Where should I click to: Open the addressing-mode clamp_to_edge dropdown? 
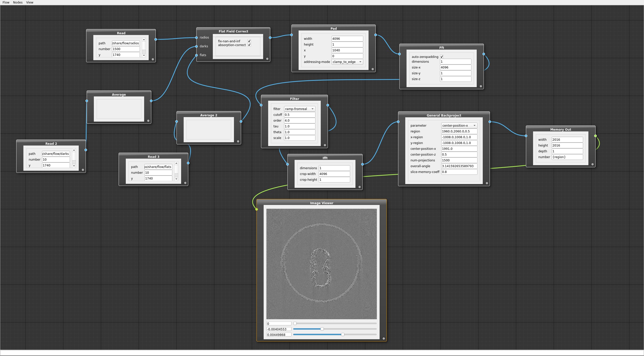(x=347, y=62)
